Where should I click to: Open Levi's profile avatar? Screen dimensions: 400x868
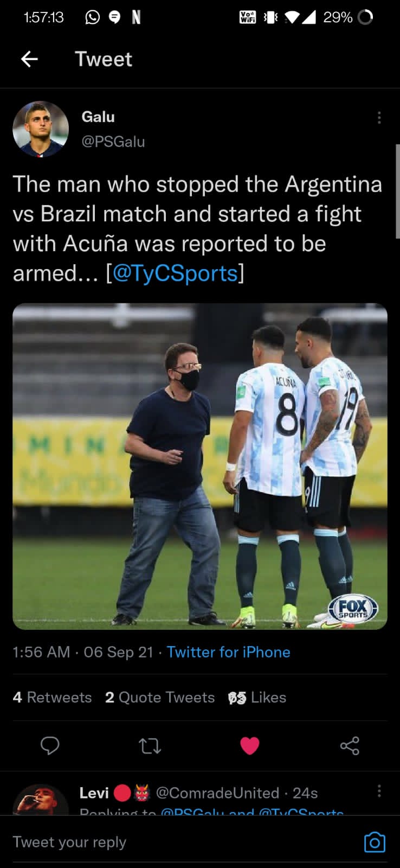coord(41,800)
